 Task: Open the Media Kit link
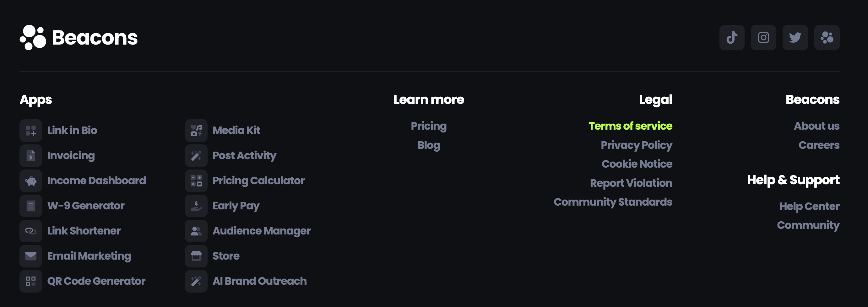[236, 130]
